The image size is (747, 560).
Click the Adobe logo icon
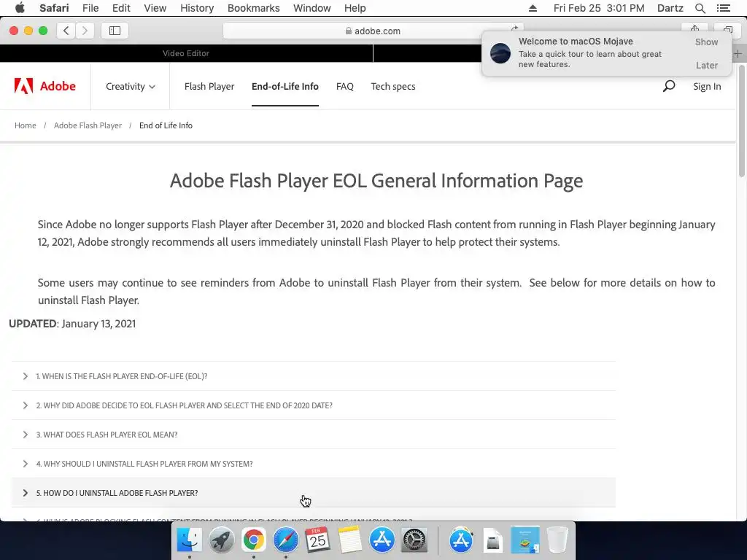24,86
